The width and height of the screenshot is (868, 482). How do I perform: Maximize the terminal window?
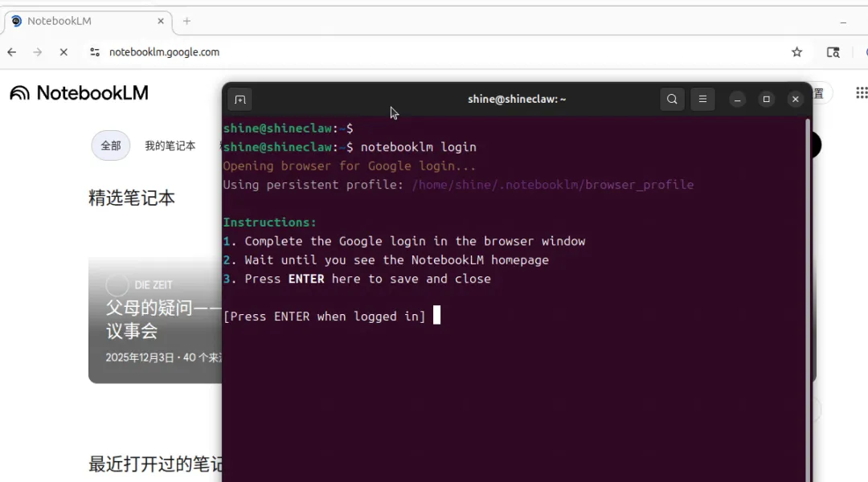coord(766,100)
